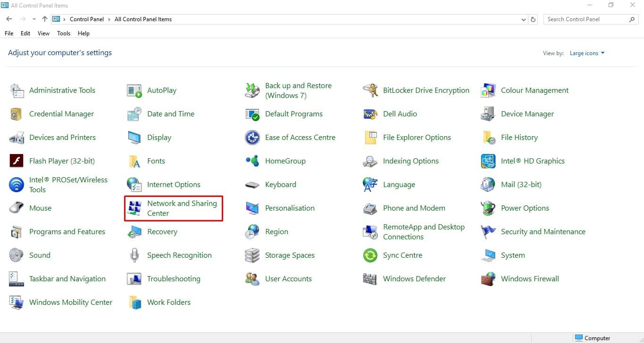The image size is (644, 343).
Task: Open the Edit menu
Action: coord(25,33)
